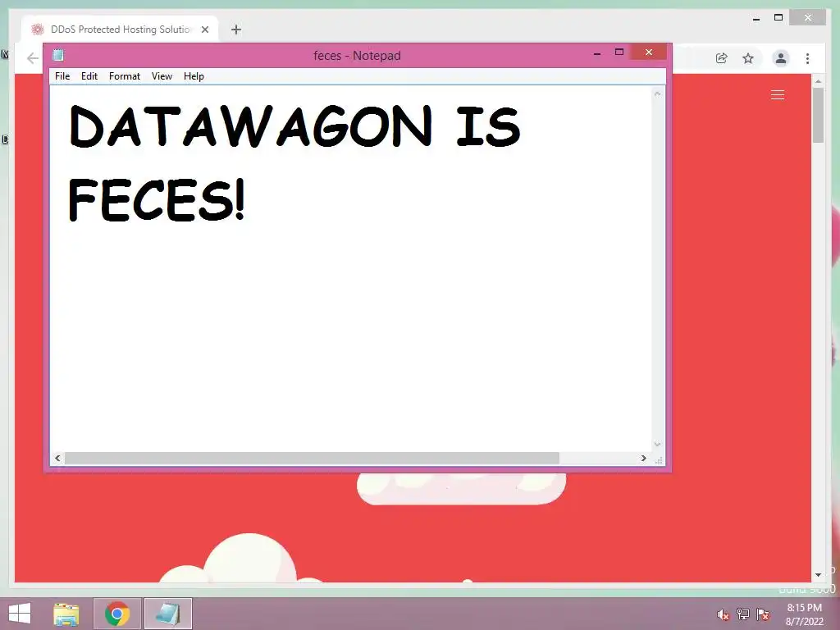Click the Chrome share page icon

[x=722, y=58]
